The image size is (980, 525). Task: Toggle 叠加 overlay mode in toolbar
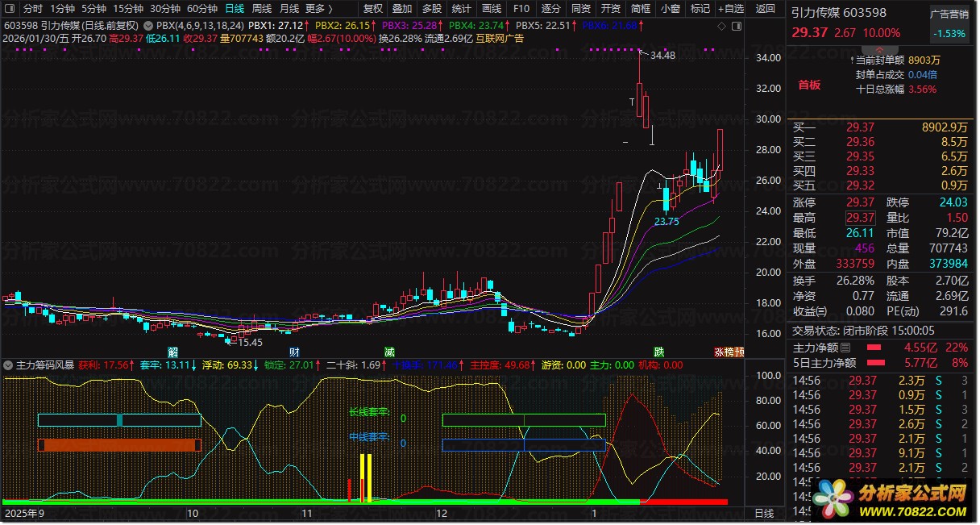coord(401,9)
